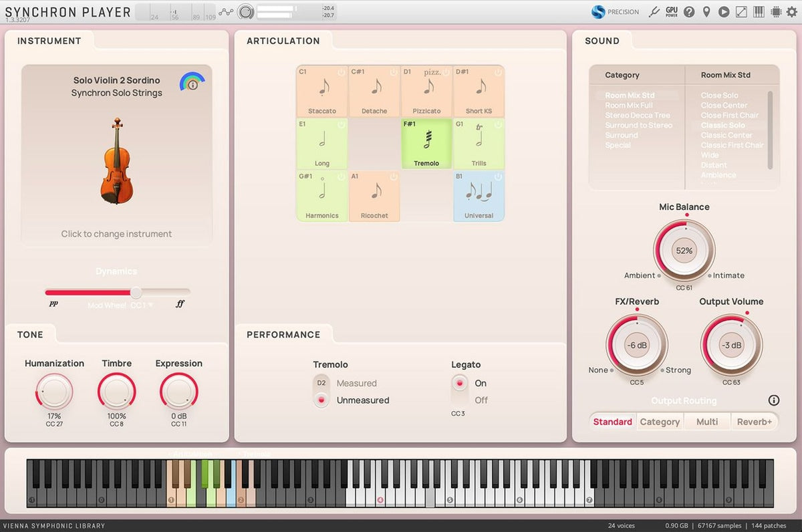Open the tuning fork settings
This screenshot has width=802, height=532.
pyautogui.click(x=655, y=11)
